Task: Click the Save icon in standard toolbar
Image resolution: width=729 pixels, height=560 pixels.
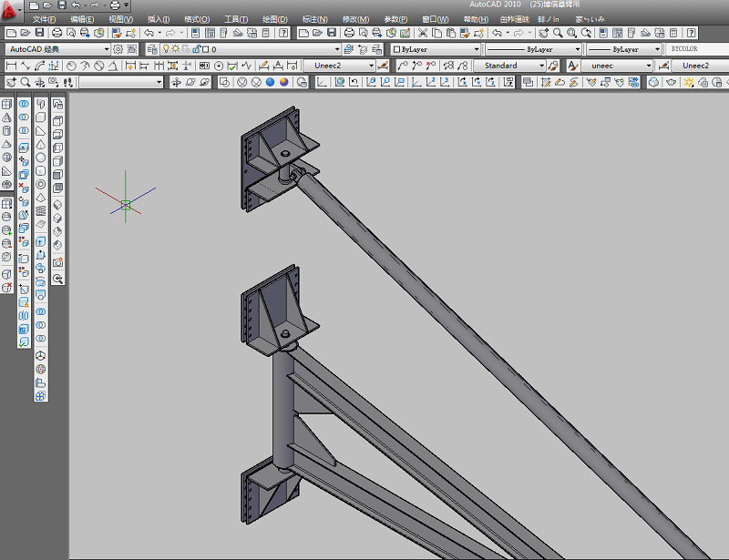Action: click(40, 34)
